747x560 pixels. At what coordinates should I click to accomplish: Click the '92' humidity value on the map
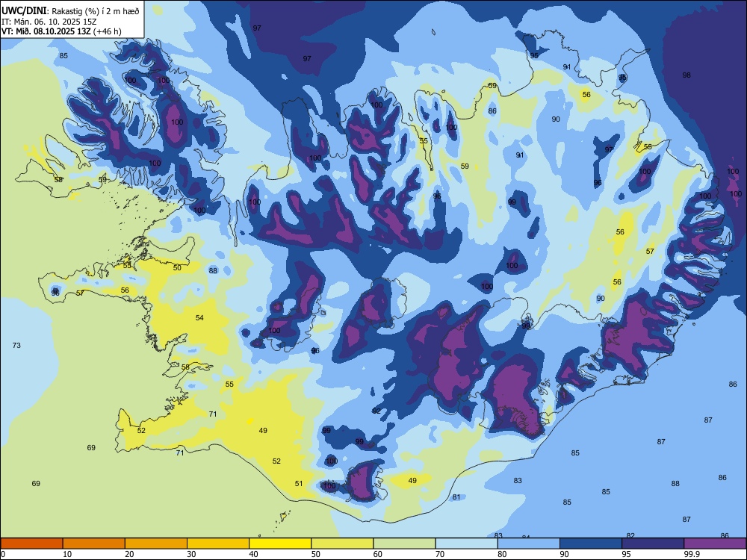(x=376, y=411)
